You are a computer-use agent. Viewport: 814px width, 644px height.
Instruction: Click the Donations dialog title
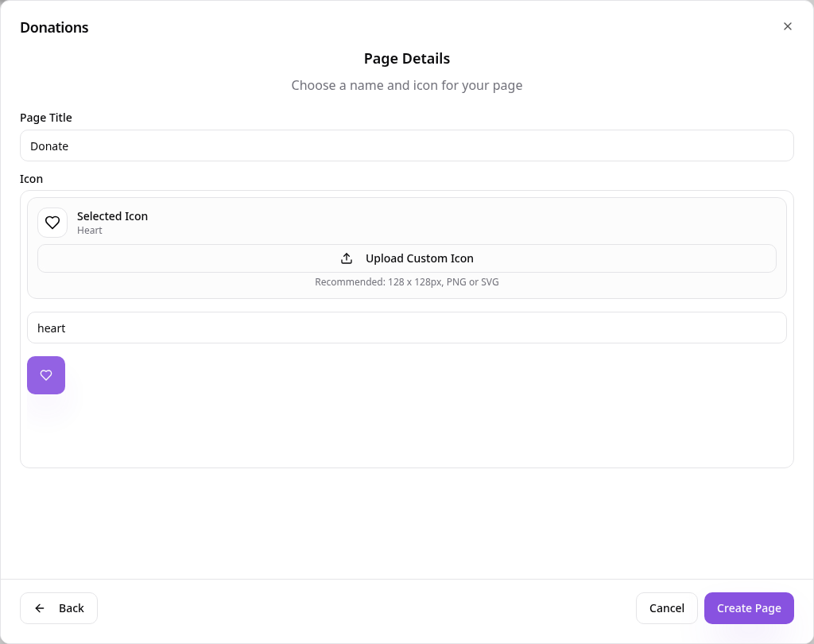point(55,28)
